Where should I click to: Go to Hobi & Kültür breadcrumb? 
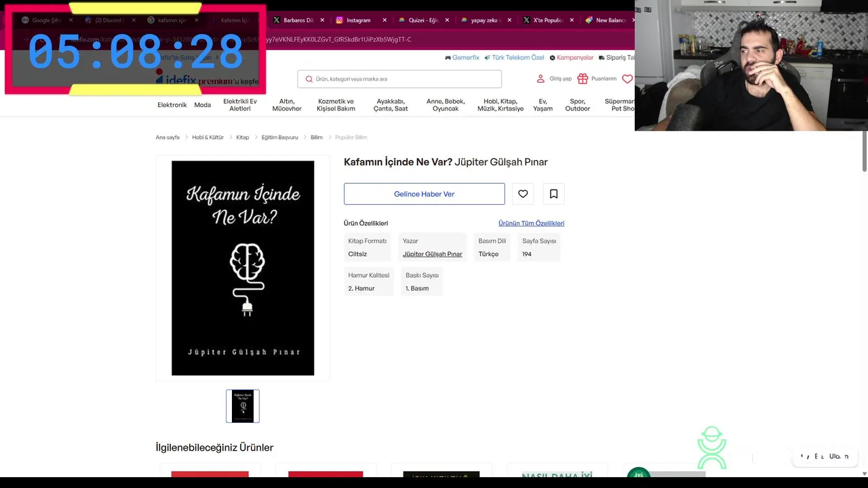tap(208, 137)
